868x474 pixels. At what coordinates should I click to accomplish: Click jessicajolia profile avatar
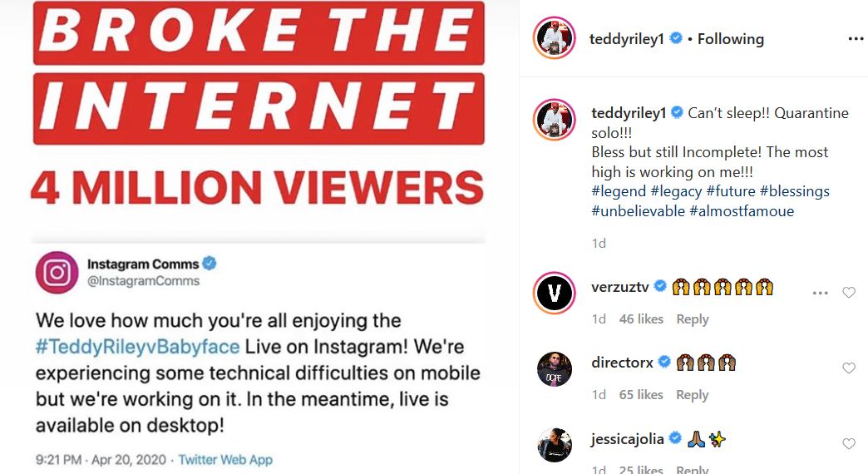[554, 445]
